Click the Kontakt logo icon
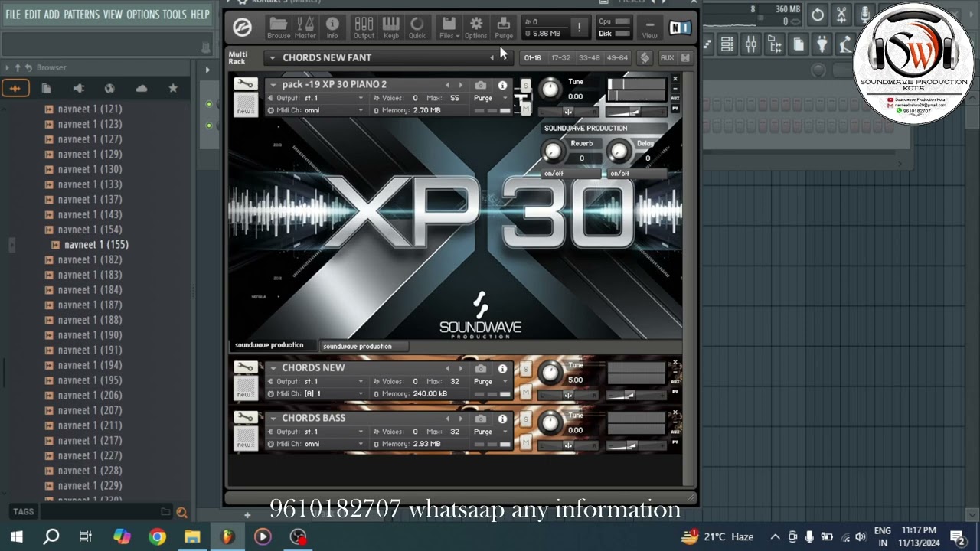The width and height of the screenshot is (980, 551). [243, 28]
